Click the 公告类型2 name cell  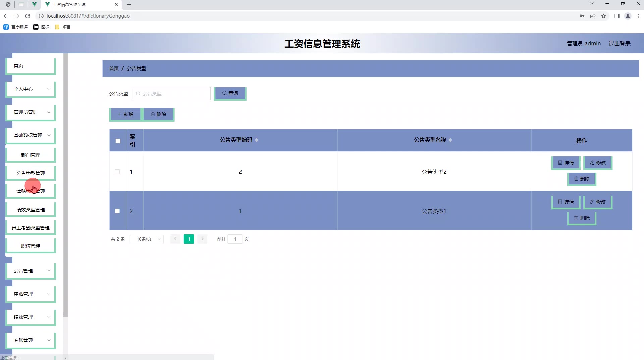(x=434, y=172)
